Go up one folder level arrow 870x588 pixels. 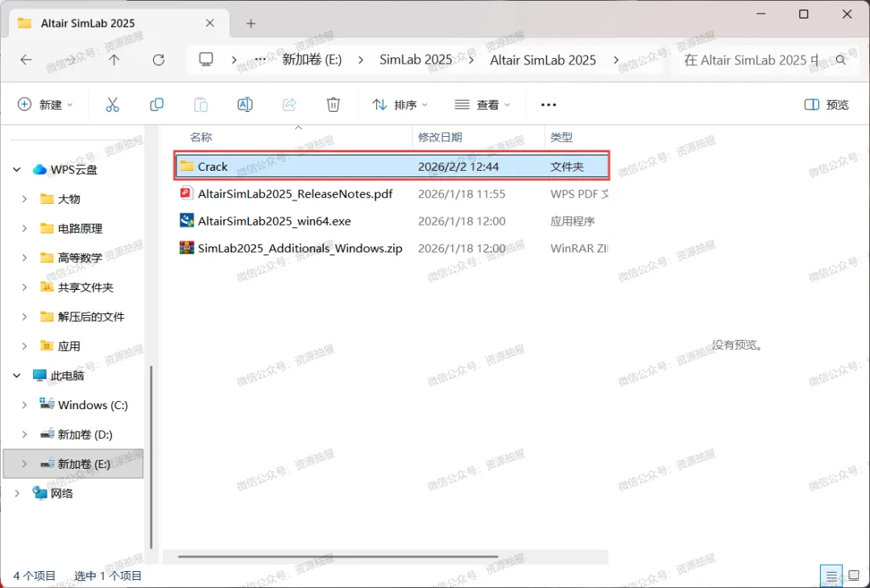[x=114, y=60]
